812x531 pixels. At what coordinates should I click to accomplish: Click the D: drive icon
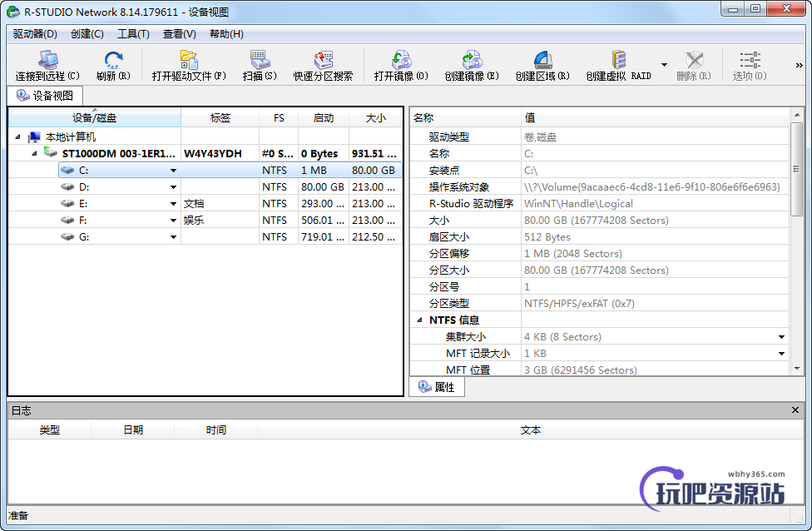67,186
